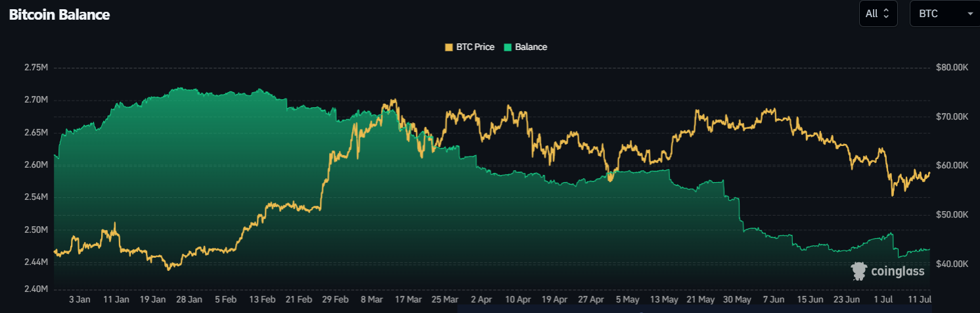This screenshot has width=980, height=313.
Task: Click the 30 May date label
Action: (x=737, y=299)
